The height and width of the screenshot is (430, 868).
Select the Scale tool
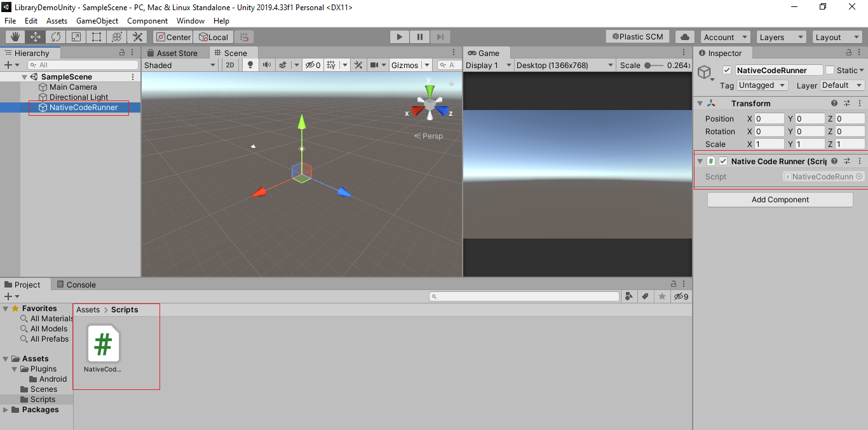tap(76, 37)
